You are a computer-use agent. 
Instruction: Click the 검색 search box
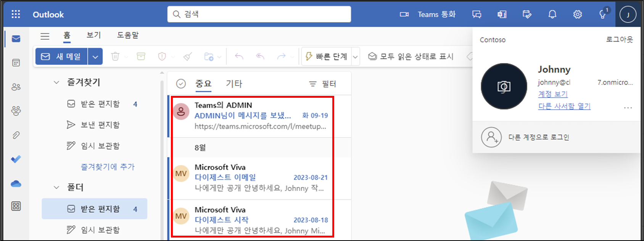click(259, 15)
